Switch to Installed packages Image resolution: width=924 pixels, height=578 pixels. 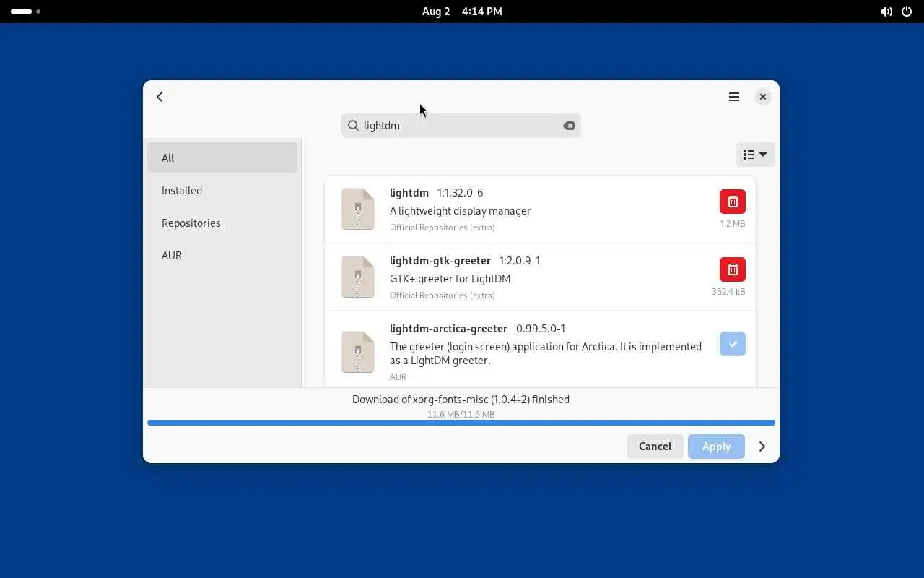tap(222, 191)
